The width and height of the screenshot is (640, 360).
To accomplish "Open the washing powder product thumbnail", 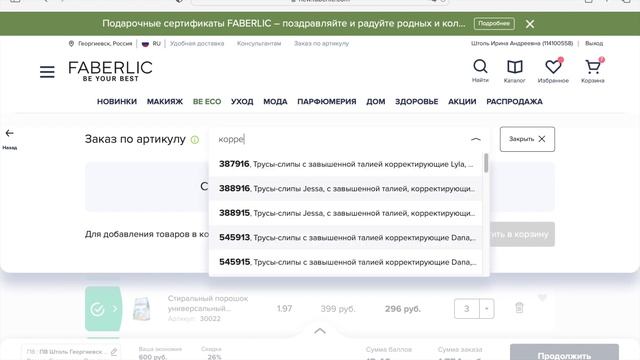I will 141,309.
